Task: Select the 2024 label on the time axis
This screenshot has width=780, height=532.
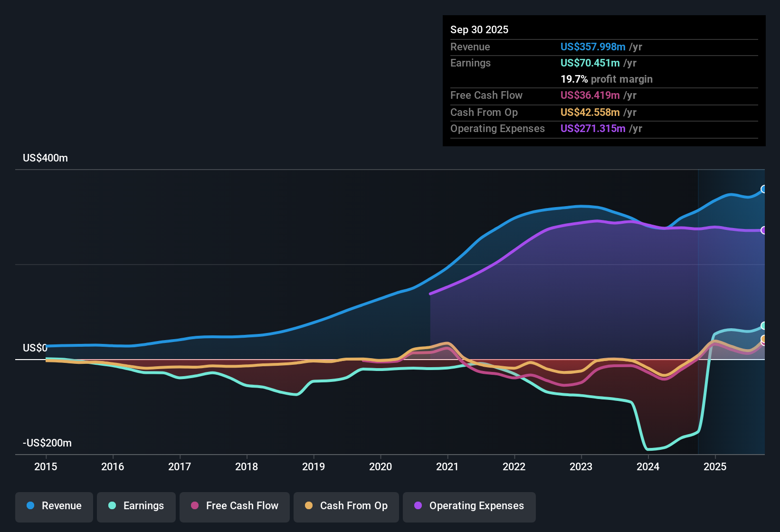Action: point(648,467)
